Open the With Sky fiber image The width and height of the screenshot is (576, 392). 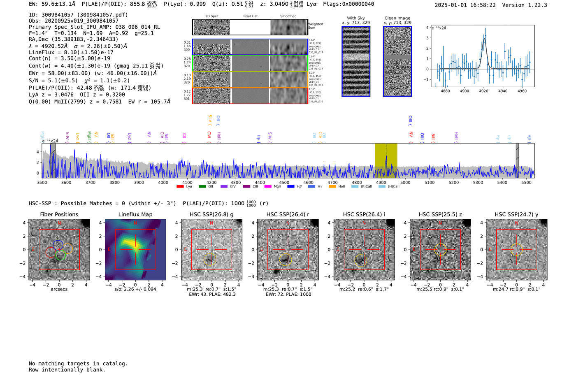[x=356, y=61]
